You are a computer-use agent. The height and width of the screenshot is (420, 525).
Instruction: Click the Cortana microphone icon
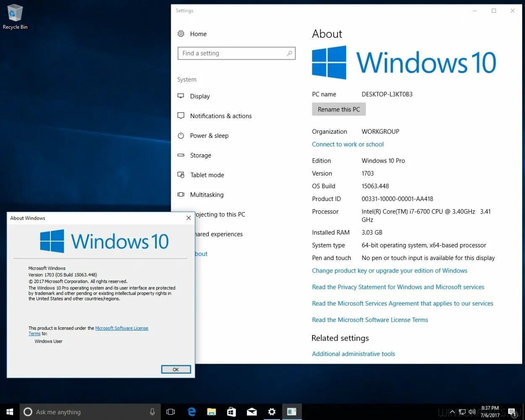[152, 412]
